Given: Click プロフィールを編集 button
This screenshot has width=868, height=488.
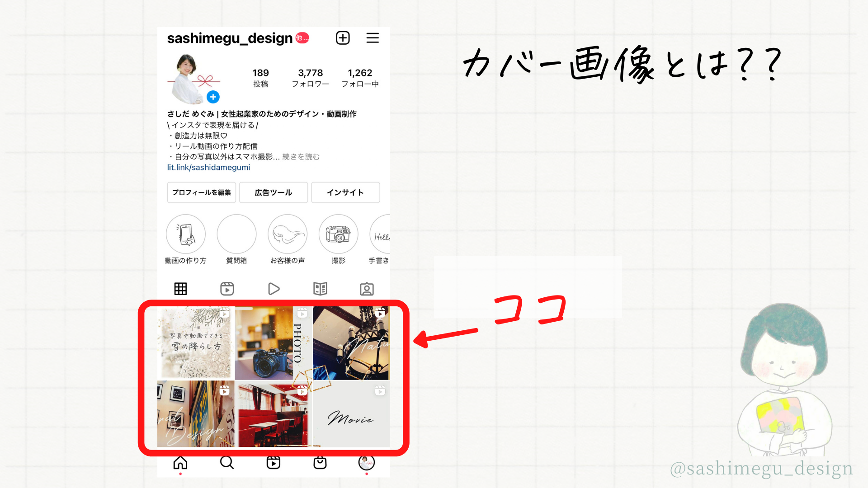Looking at the screenshot, I should pyautogui.click(x=202, y=192).
